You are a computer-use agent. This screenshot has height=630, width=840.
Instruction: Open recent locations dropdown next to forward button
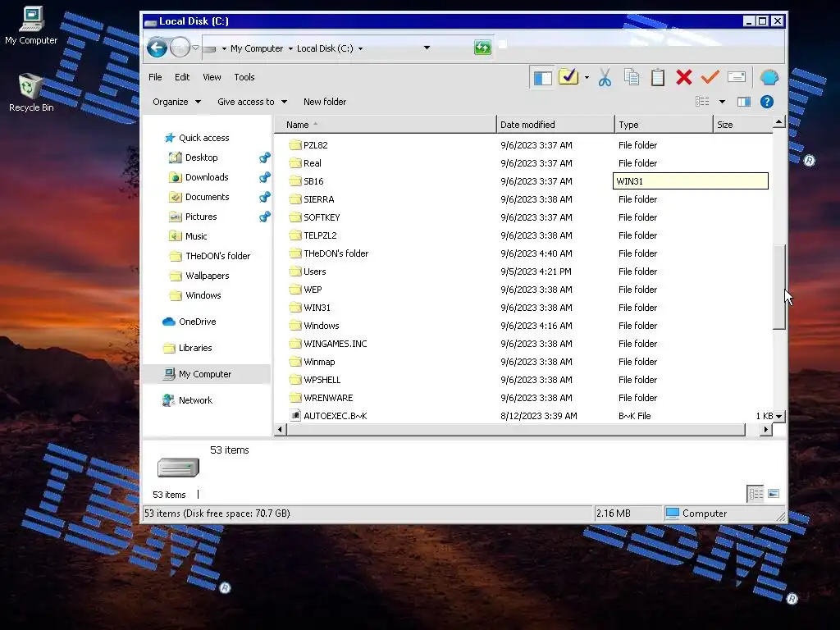coord(195,48)
